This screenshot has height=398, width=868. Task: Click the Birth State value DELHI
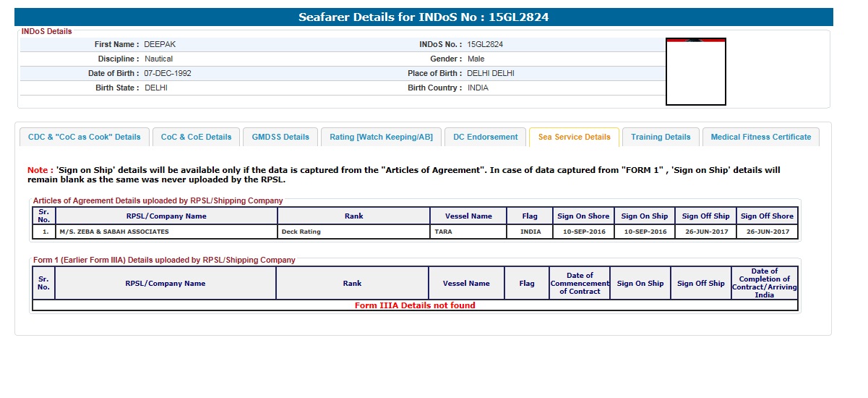(x=156, y=88)
